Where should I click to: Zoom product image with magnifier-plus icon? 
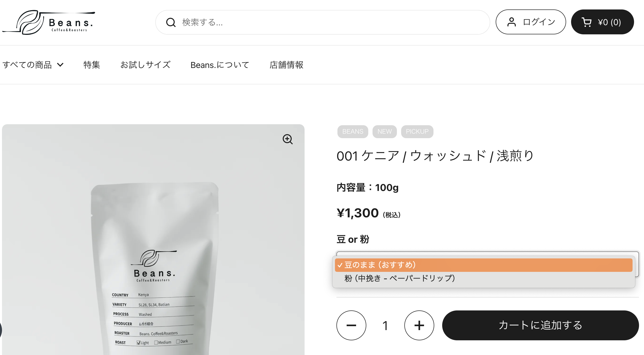pyautogui.click(x=287, y=139)
